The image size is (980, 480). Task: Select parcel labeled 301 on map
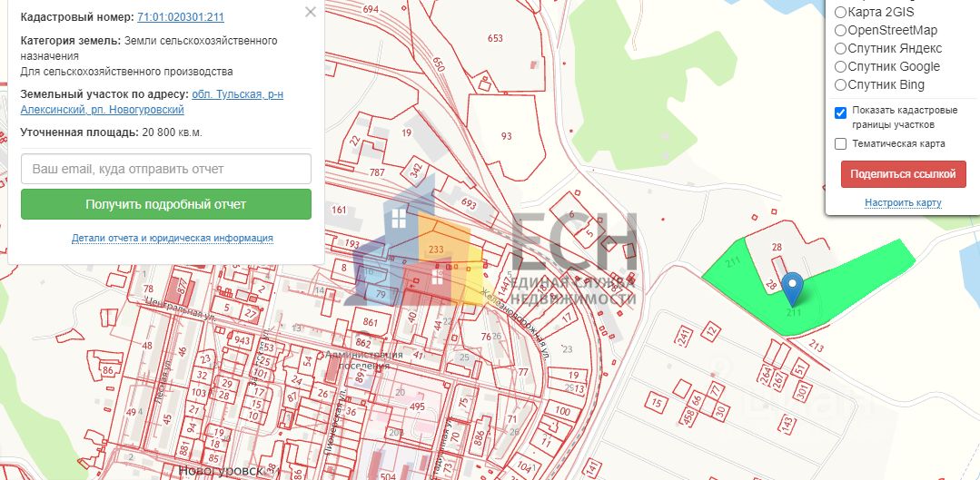pos(802,391)
